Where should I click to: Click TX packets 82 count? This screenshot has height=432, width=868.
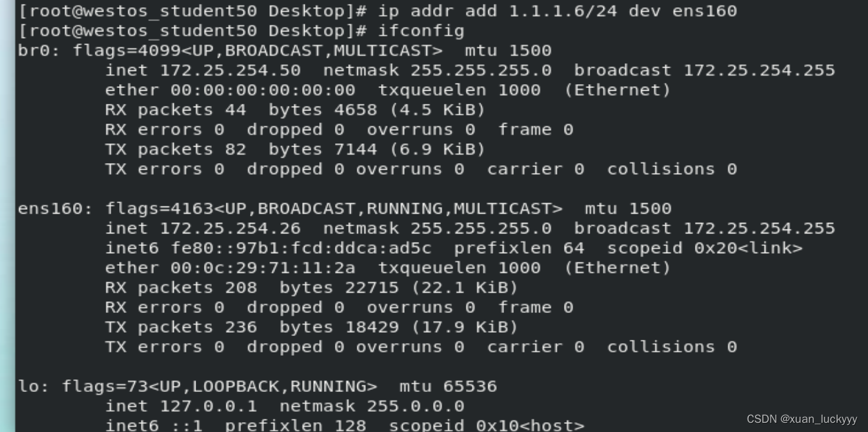click(x=235, y=149)
